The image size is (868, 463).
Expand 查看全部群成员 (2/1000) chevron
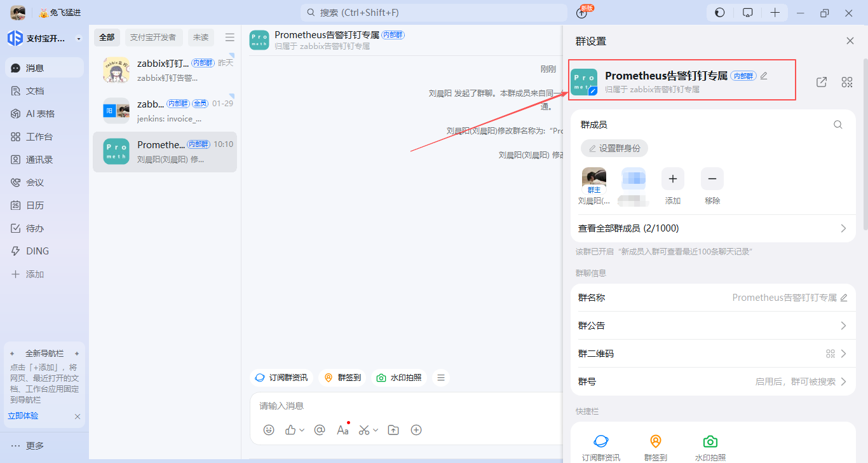844,228
